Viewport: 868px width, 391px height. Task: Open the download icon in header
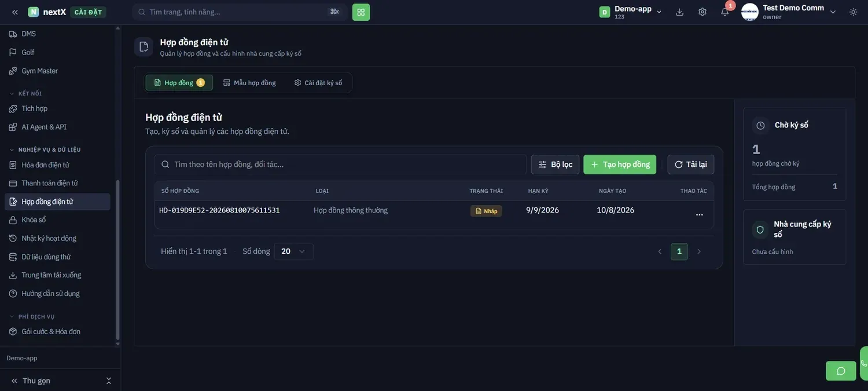click(680, 12)
